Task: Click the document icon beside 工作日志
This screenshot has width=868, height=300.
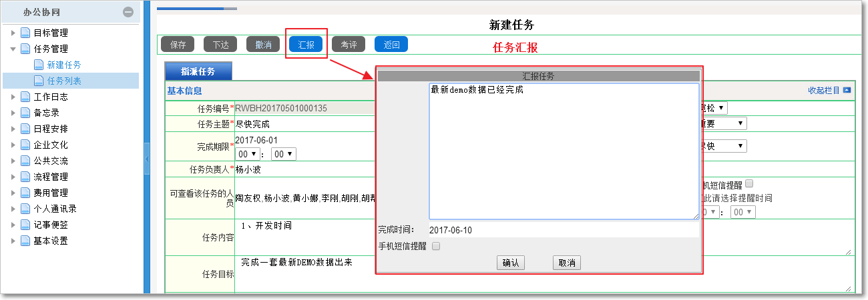Action: tap(25, 97)
